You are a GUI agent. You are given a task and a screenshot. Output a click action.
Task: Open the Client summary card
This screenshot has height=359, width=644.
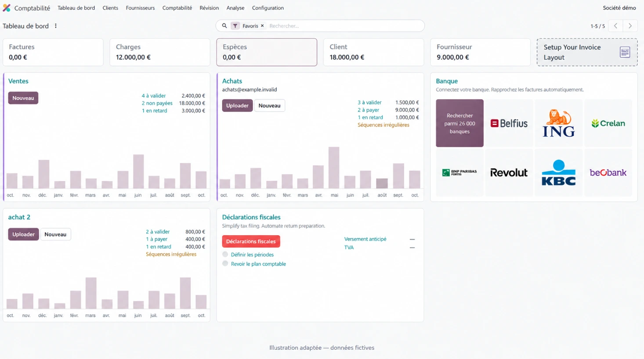pyautogui.click(x=373, y=52)
